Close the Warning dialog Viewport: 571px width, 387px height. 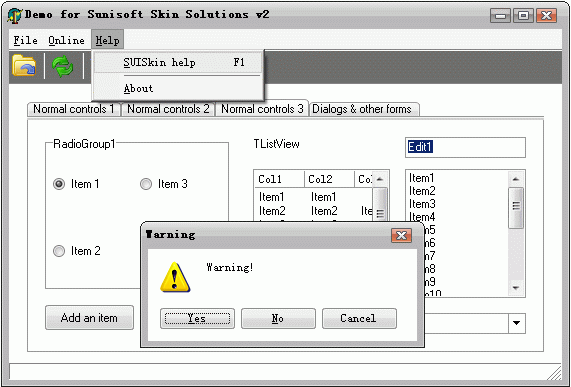[x=401, y=236]
